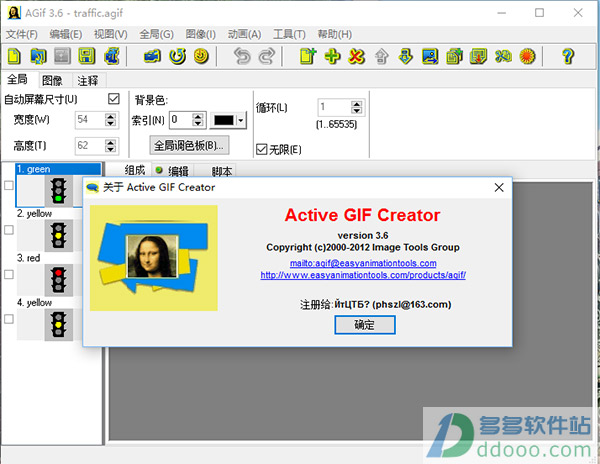
Task: Click the red X delete icon
Action: coord(356,56)
